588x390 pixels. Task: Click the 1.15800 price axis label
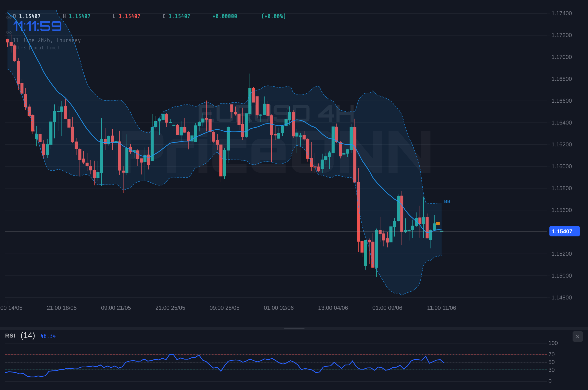point(562,188)
